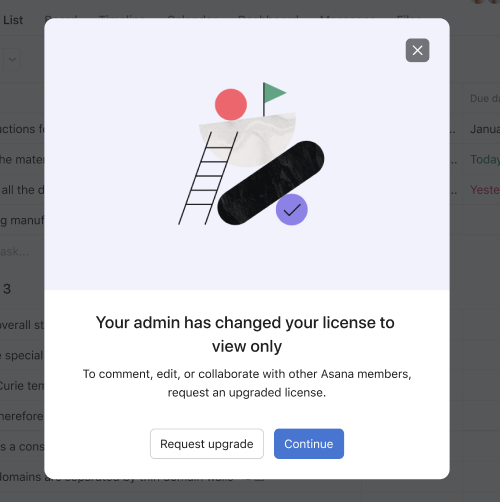
Task: Click the black pill shape illustration
Action: 271,183
